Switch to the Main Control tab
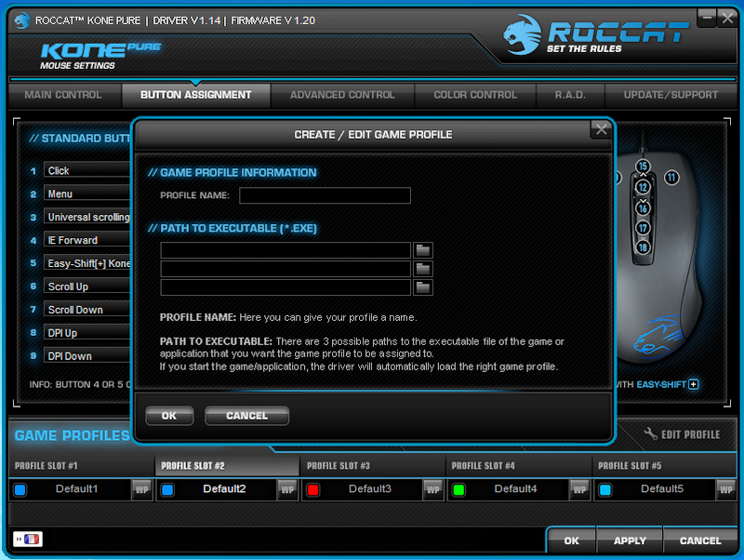 click(63, 95)
